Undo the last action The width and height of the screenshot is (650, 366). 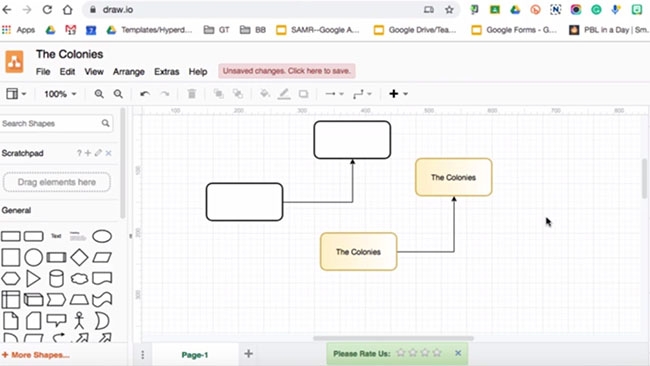pyautogui.click(x=145, y=94)
